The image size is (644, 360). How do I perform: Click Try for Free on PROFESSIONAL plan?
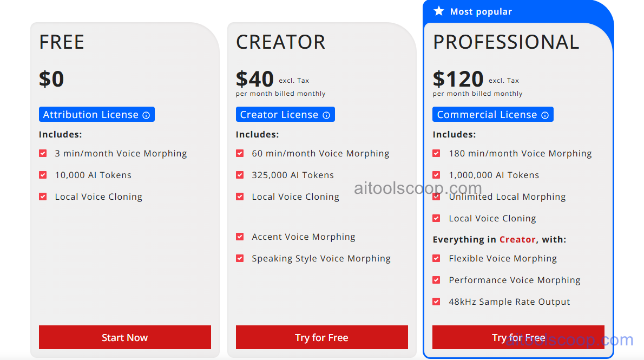point(518,337)
